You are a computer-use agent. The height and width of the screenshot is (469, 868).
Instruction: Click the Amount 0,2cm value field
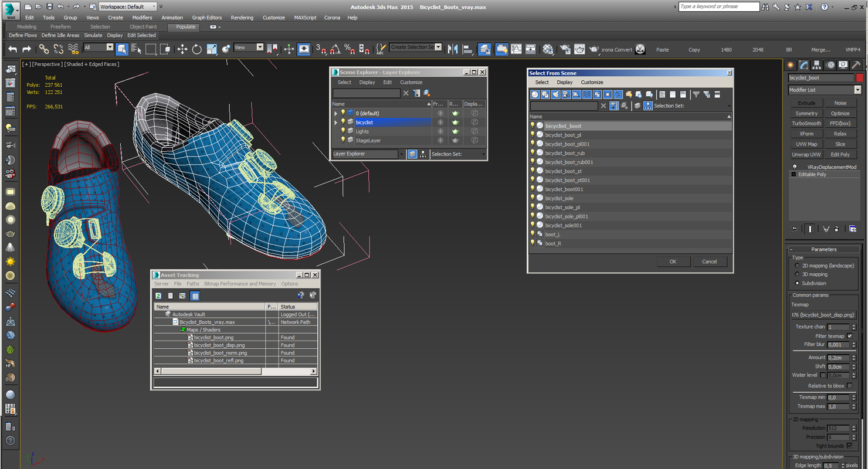[x=838, y=358]
